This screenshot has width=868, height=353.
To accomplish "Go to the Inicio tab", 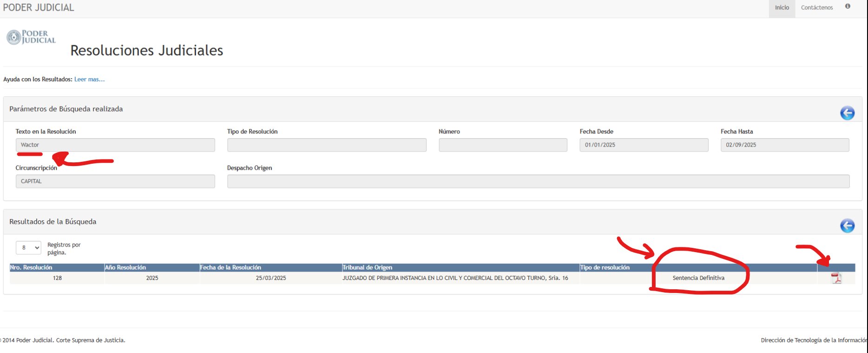I will [782, 8].
